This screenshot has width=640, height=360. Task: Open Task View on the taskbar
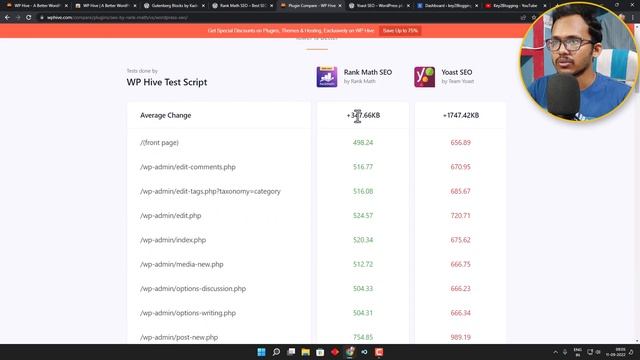[x=291, y=352]
